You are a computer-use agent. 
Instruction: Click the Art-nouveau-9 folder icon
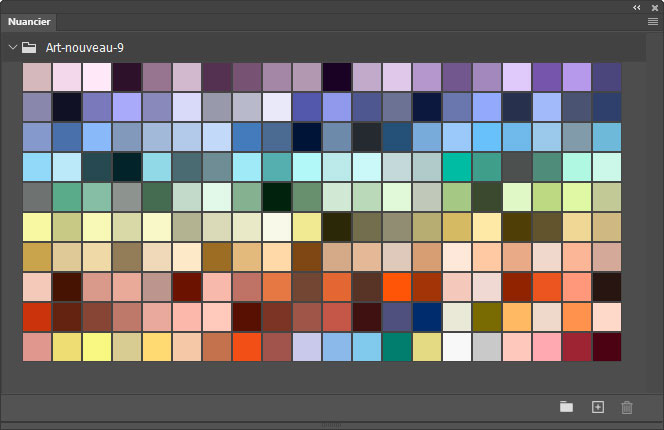pos(30,47)
